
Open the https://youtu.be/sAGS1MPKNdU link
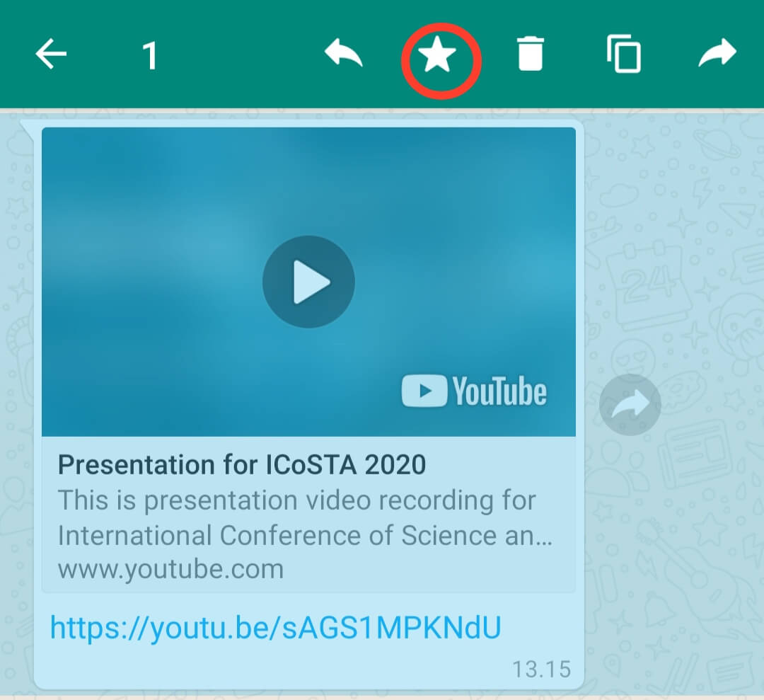tap(276, 627)
